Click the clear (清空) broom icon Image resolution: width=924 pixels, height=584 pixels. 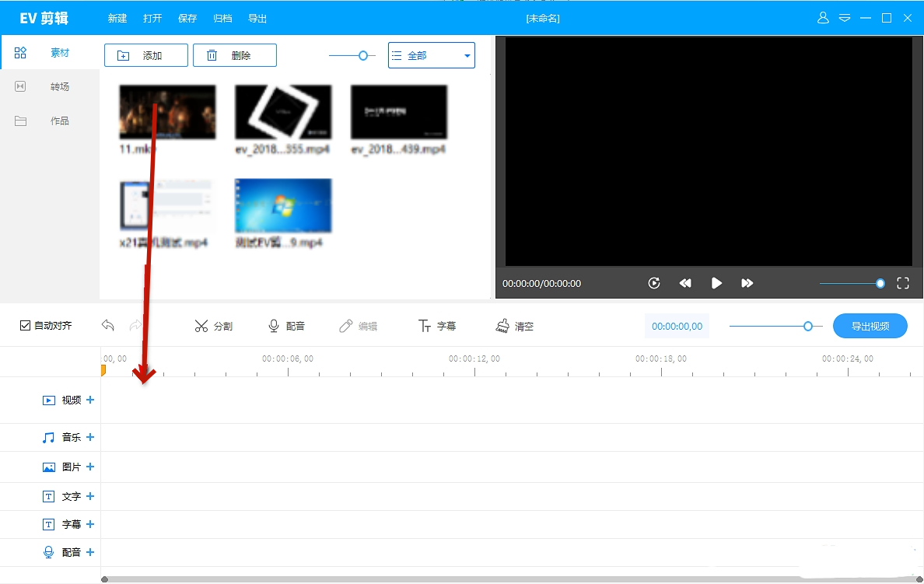502,326
